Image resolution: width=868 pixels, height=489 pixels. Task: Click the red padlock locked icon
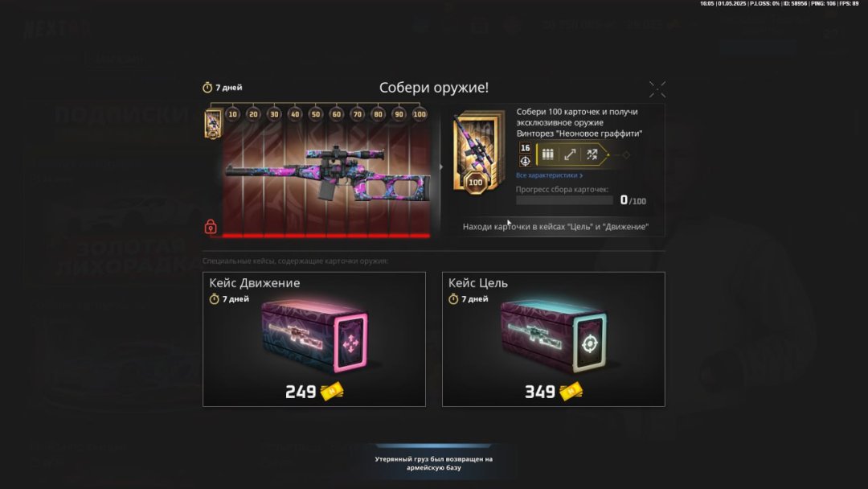[211, 227]
